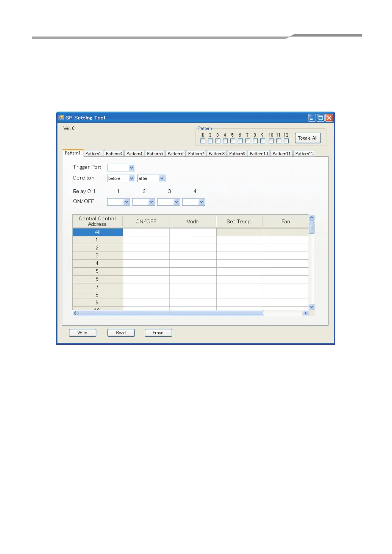Viewport: 392px width, 554px height.
Task: Switch to the Pattern10 tab
Action: [259, 154]
